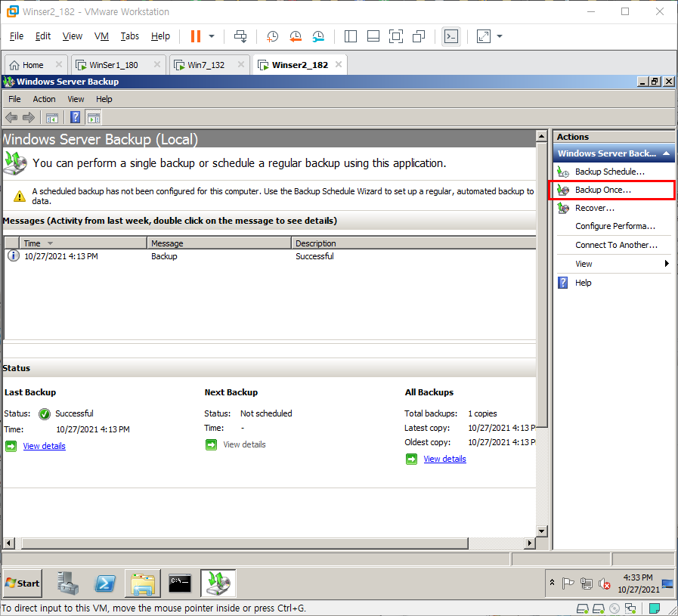678x616 pixels.
Task: Sort messages by the Time column
Action: (x=83, y=243)
